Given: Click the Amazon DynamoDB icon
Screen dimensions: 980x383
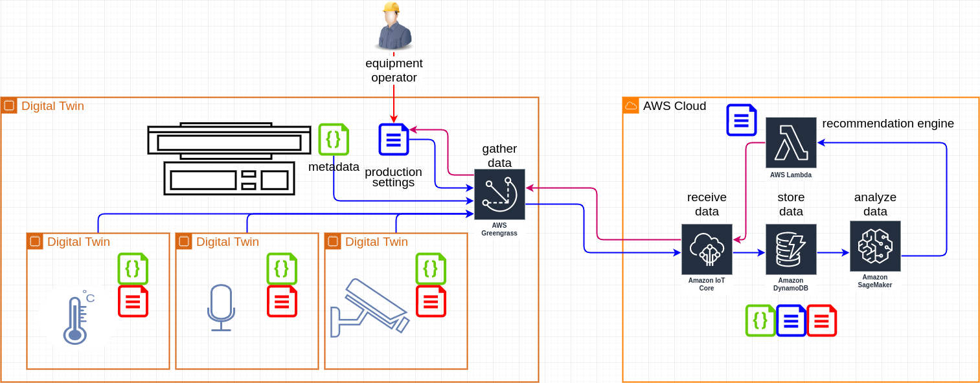Looking at the screenshot, I should coord(791,249).
